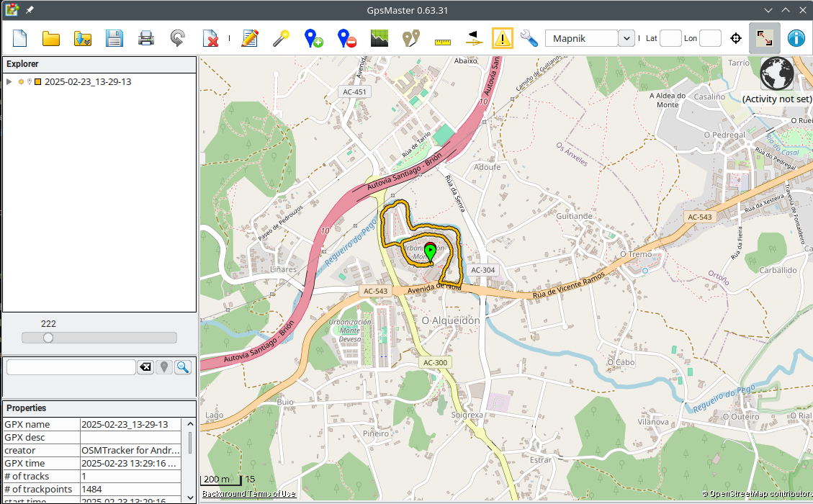
Task: Toggle the fullscreen map arrows button
Action: pos(764,38)
